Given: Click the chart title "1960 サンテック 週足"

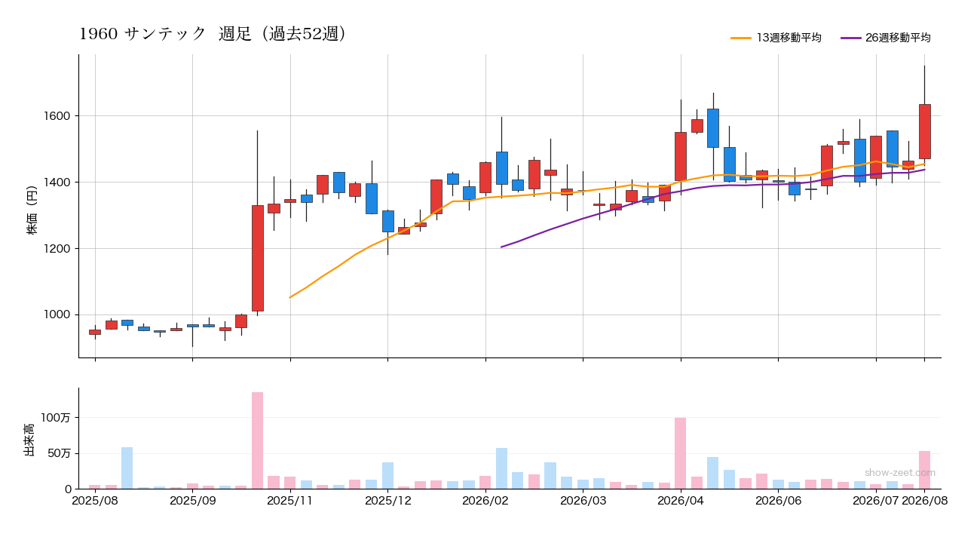Looking at the screenshot, I should tap(213, 34).
